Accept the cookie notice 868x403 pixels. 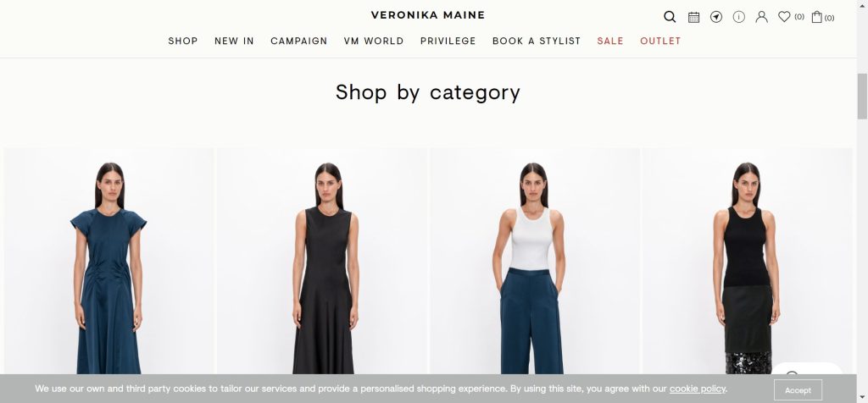coord(798,390)
